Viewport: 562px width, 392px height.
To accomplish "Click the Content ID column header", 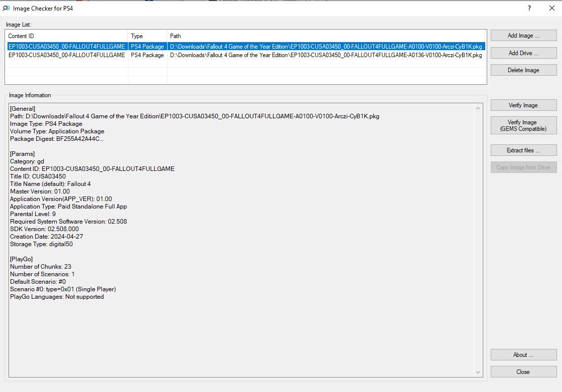I will pyautogui.click(x=67, y=36).
